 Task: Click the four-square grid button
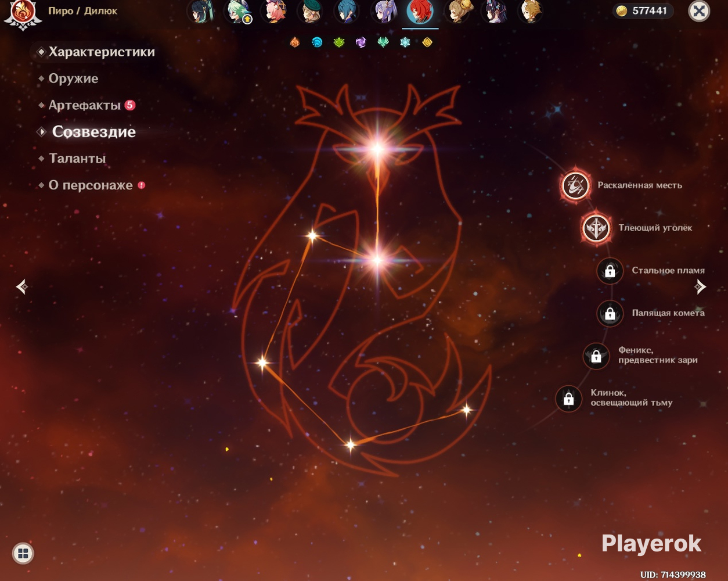point(23,553)
